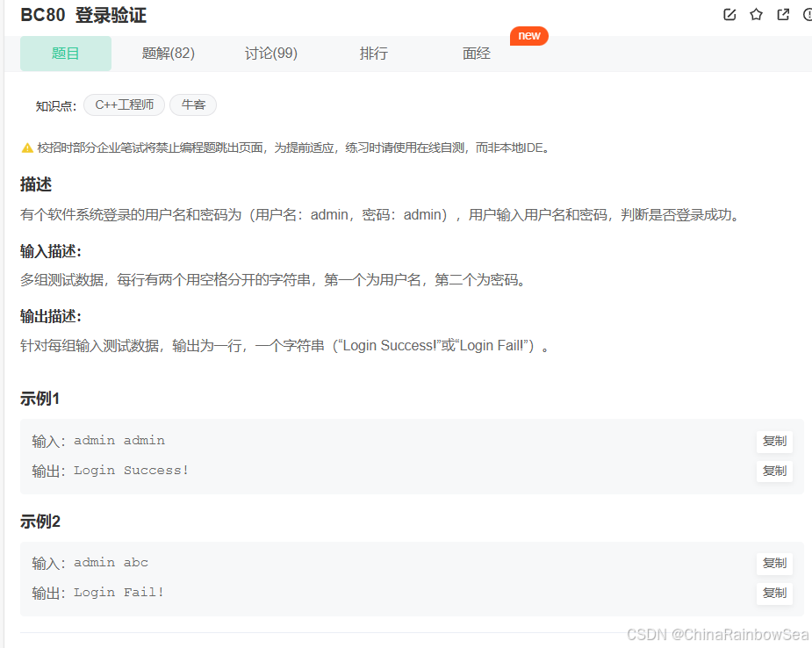Click the edit note pencil icon
The height and width of the screenshot is (648, 812).
pos(729,15)
